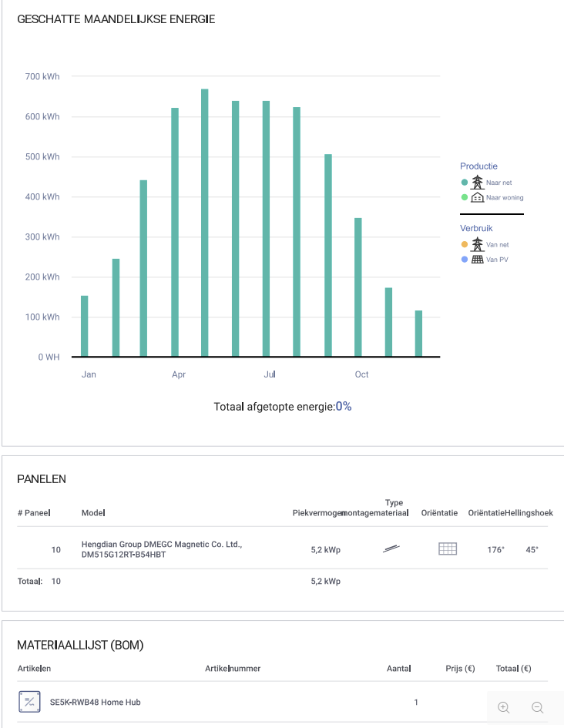Click the zoom in magnifier icon
Screen dimensions: 564x728
coord(504,707)
